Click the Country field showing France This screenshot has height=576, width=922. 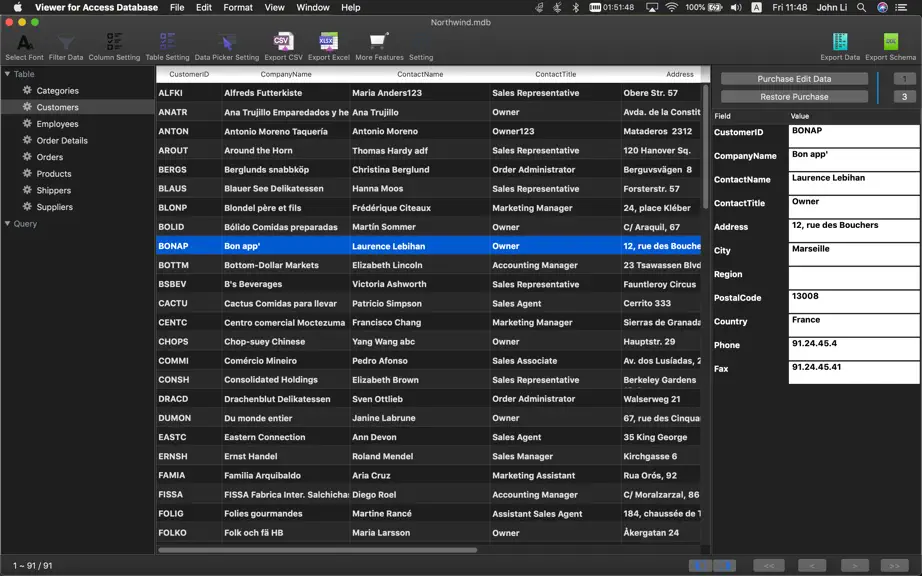click(x=854, y=325)
